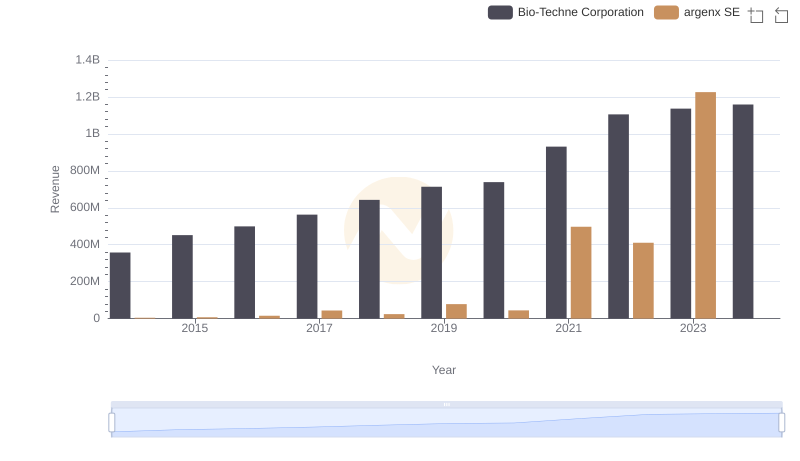Screen dimensions: 800x461
Task: Click the argenx SE bar for 2022
Action: [643, 280]
